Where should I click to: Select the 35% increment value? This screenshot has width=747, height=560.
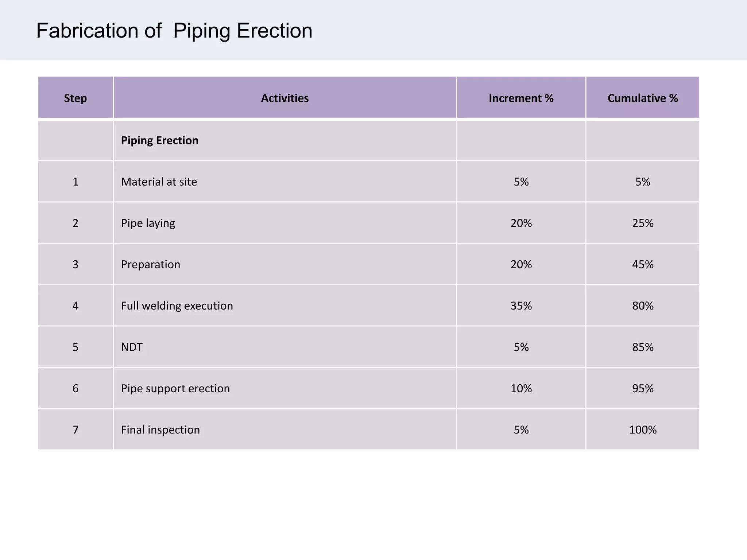coord(521,306)
